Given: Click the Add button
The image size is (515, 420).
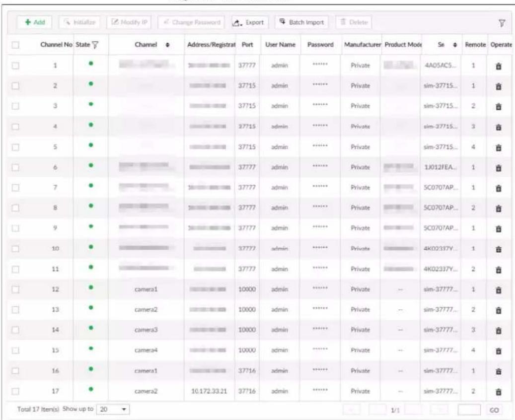Looking at the screenshot, I should pos(34,22).
